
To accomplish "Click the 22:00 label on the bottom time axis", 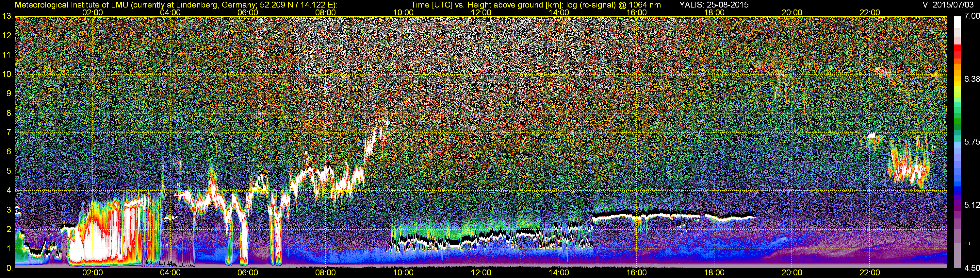I will coord(870,273).
